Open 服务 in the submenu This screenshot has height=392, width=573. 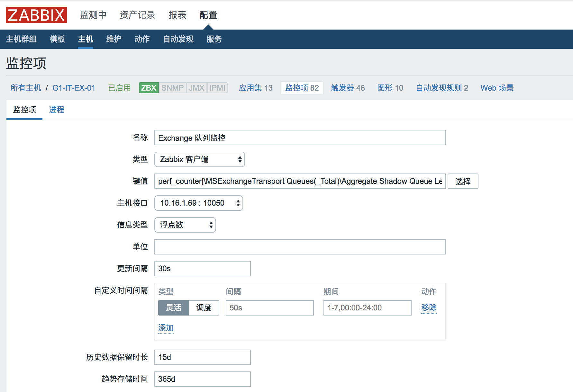(x=214, y=39)
